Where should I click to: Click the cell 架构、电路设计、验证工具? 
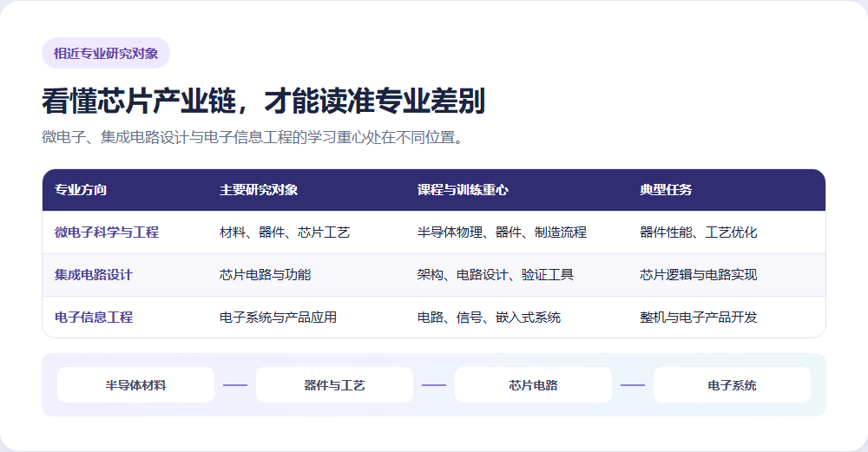coord(496,275)
